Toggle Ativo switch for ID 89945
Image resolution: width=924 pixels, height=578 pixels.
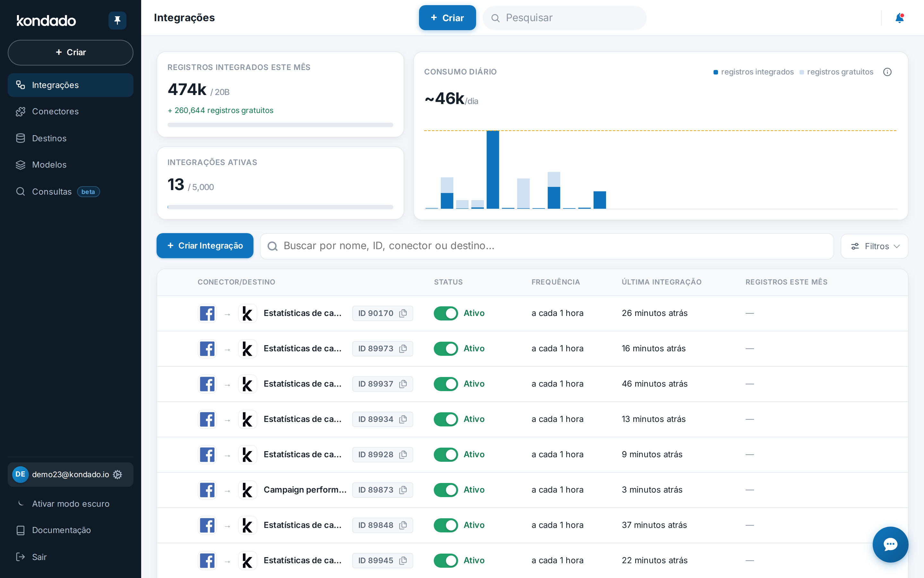point(446,561)
